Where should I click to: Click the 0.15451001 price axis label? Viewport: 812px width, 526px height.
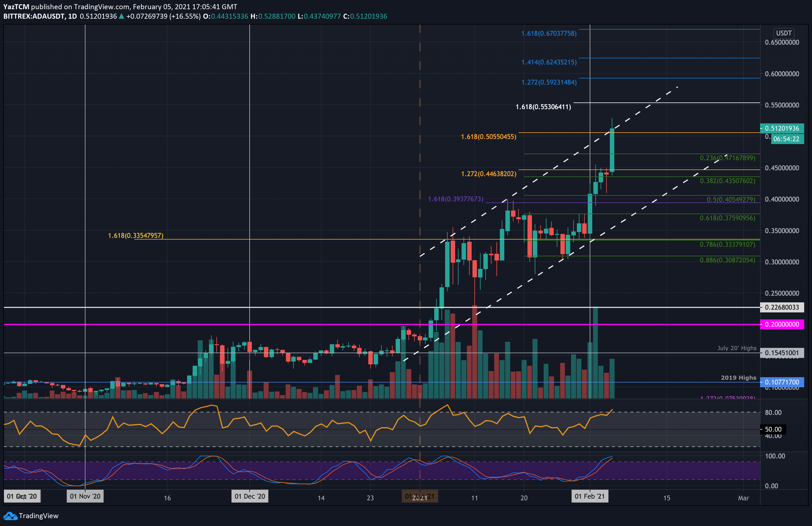(782, 353)
